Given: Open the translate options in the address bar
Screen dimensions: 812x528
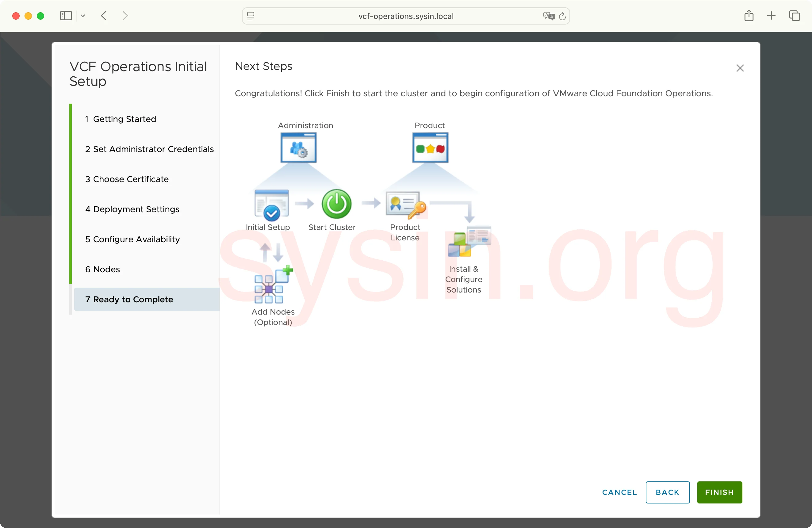Looking at the screenshot, I should coord(548,16).
